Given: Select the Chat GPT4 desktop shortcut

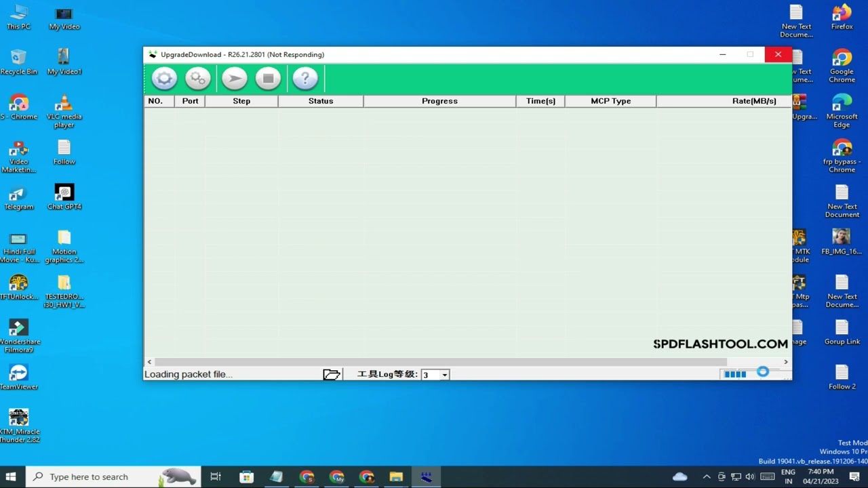Looking at the screenshot, I should tap(64, 197).
